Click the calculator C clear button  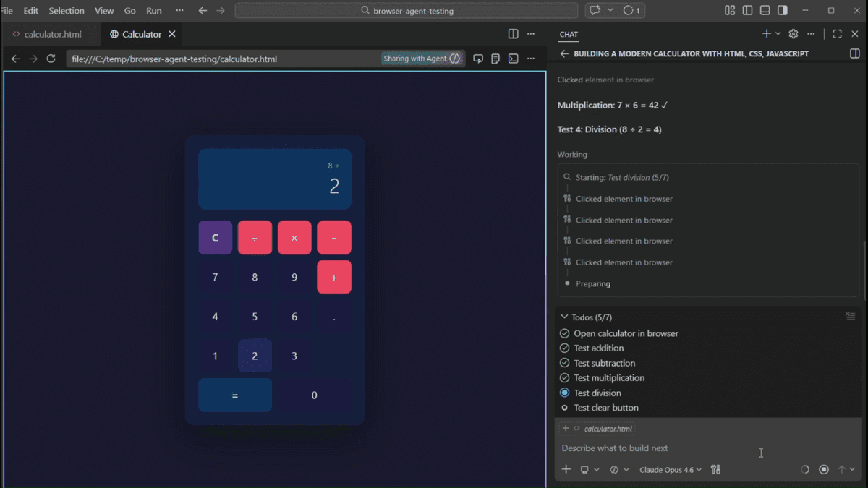pyautogui.click(x=216, y=238)
